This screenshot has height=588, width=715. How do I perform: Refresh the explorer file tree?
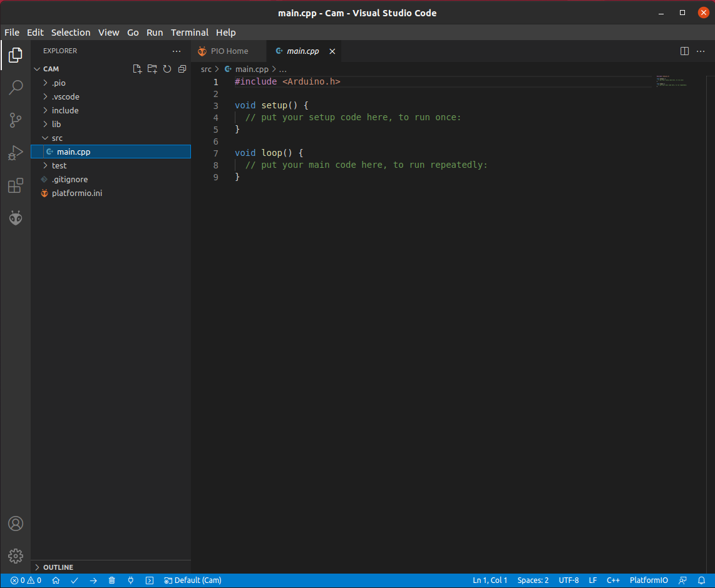click(167, 69)
